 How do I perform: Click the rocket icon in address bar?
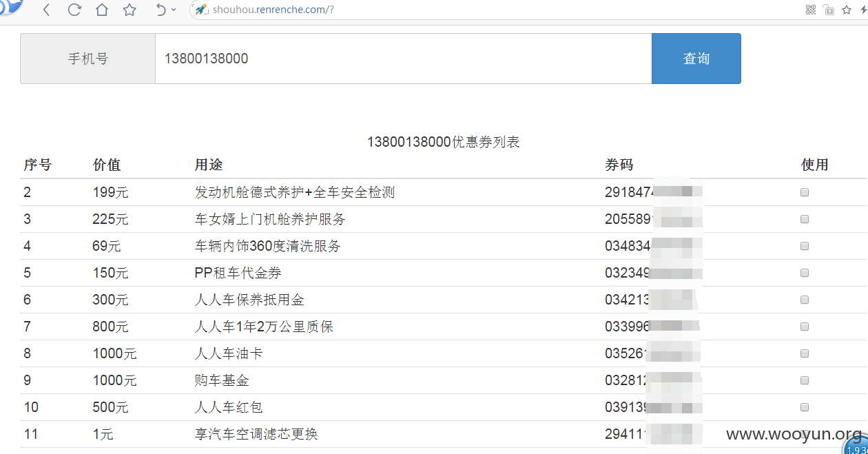click(201, 10)
